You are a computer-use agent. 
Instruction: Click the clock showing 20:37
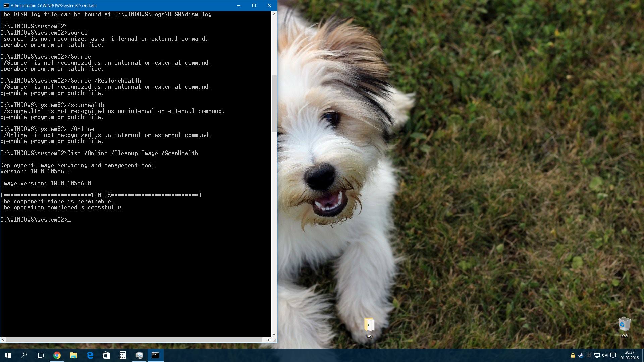point(629,355)
